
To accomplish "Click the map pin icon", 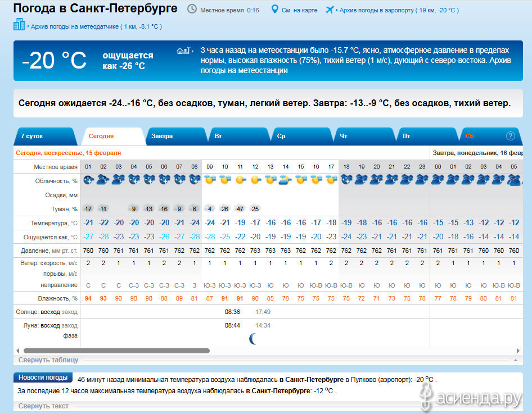I will pyautogui.click(x=275, y=10).
